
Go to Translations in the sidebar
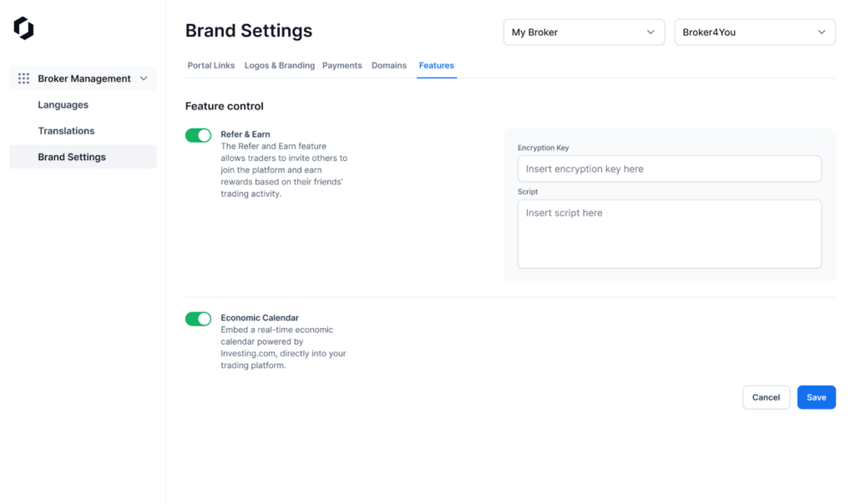66,131
